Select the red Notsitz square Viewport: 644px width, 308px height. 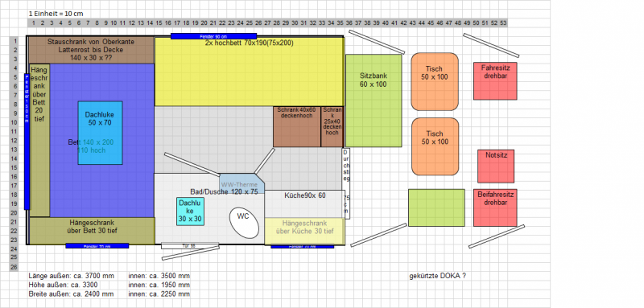496,166
